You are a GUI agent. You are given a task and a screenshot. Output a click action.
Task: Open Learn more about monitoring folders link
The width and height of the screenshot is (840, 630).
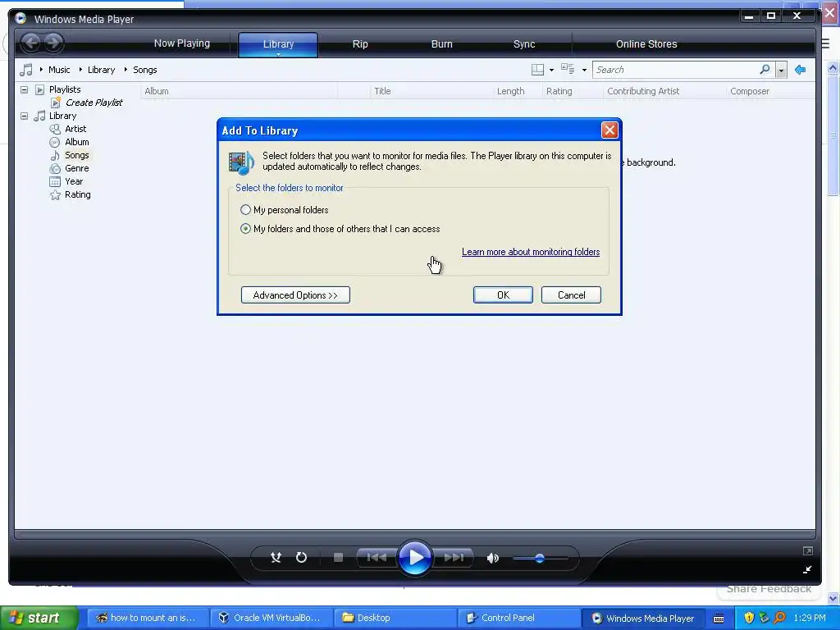click(531, 252)
